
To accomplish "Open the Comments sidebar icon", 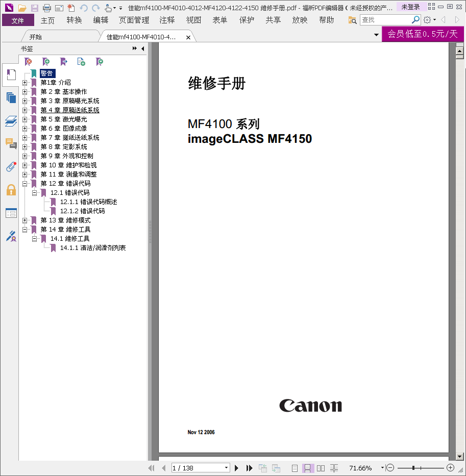I will point(11,143).
